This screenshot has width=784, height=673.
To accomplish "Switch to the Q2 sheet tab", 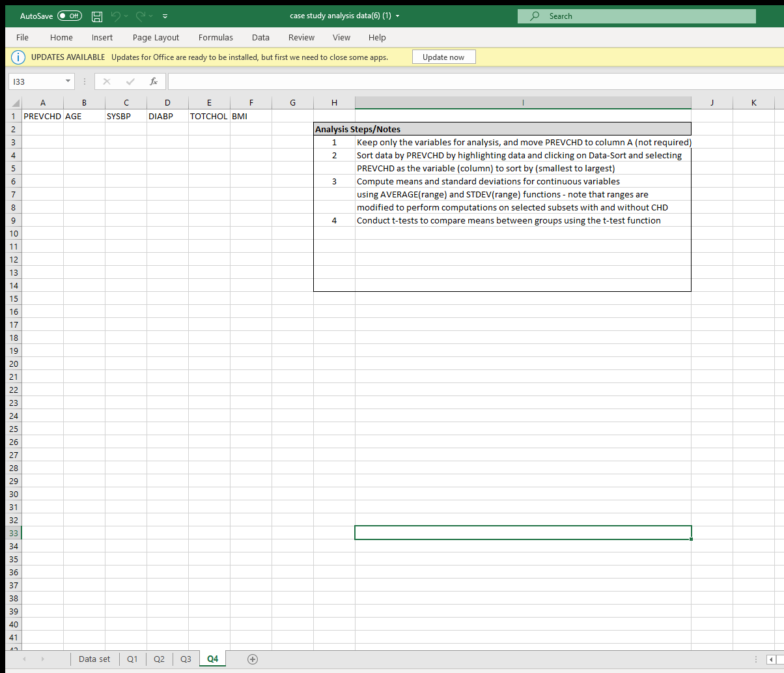I will click(x=159, y=659).
